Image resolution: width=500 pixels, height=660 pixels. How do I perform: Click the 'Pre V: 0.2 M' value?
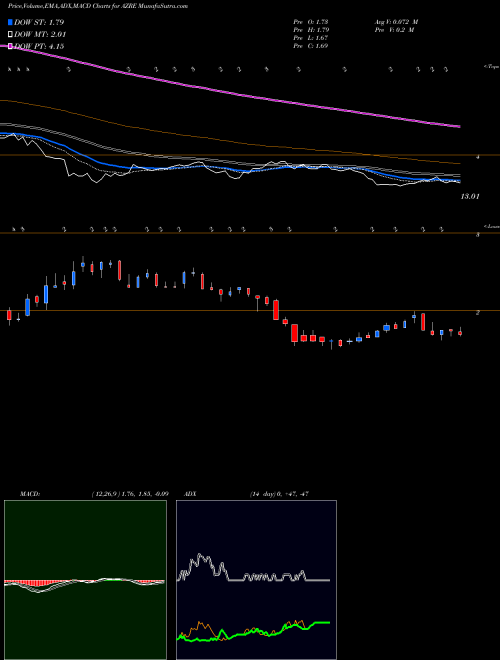[394, 30]
